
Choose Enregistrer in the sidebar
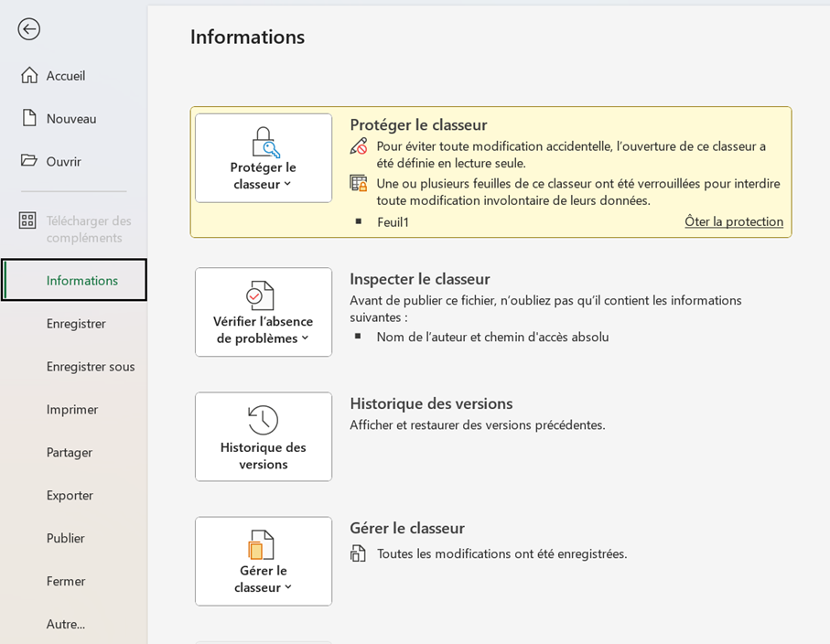pos(73,323)
